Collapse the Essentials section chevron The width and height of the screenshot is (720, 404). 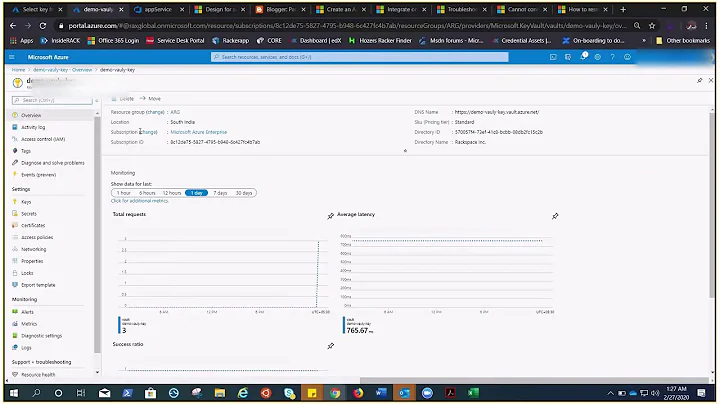pos(405,151)
